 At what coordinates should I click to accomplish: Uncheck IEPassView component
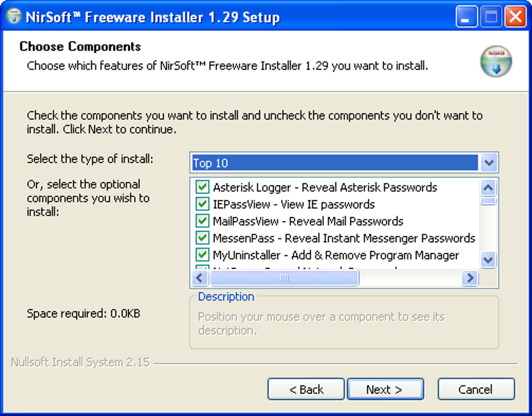click(202, 204)
